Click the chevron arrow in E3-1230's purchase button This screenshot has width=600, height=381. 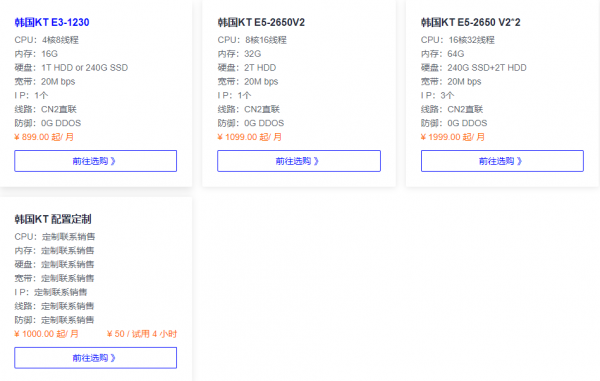click(113, 161)
